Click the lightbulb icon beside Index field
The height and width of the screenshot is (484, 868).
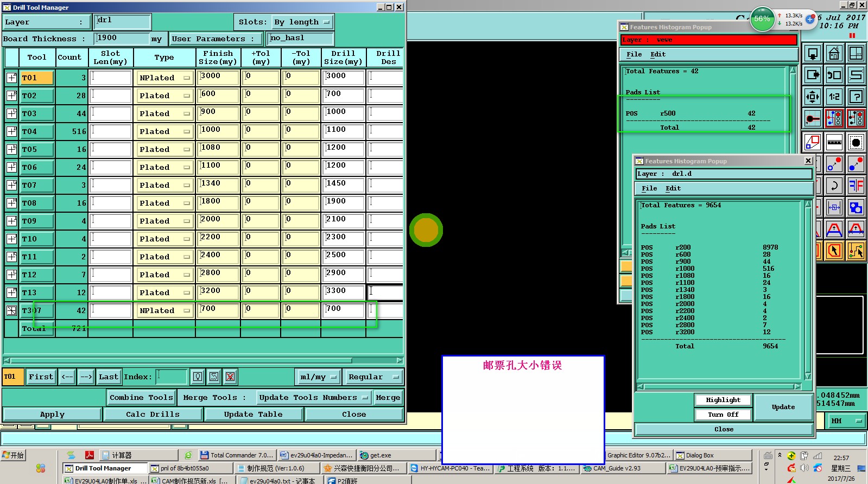click(198, 377)
